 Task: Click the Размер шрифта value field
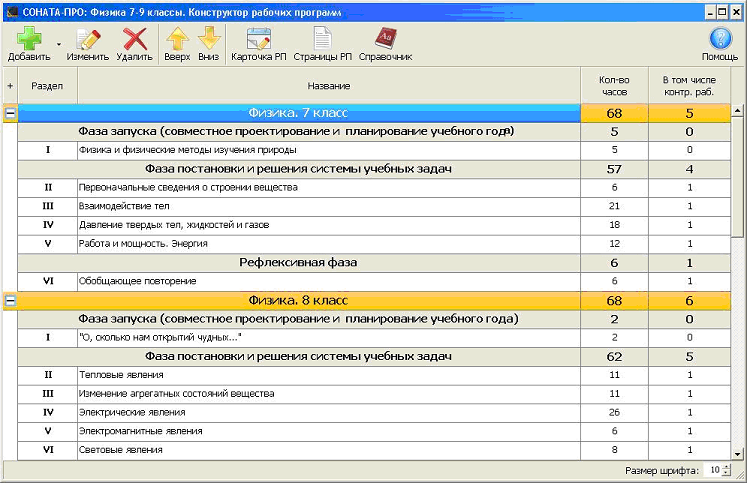click(x=714, y=470)
